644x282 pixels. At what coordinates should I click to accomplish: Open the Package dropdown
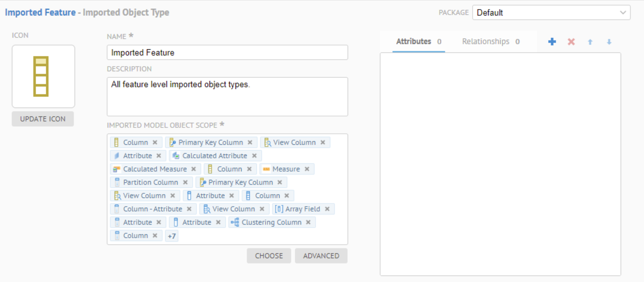551,12
